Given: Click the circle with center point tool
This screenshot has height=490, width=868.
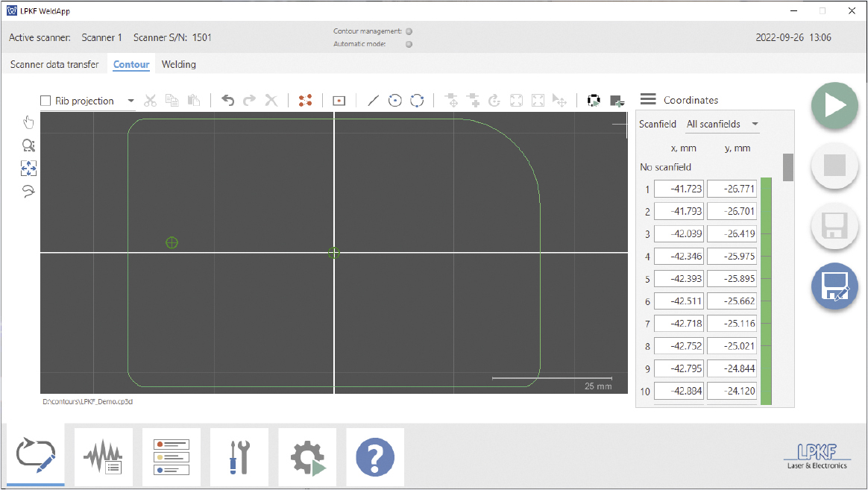Looking at the screenshot, I should [395, 101].
